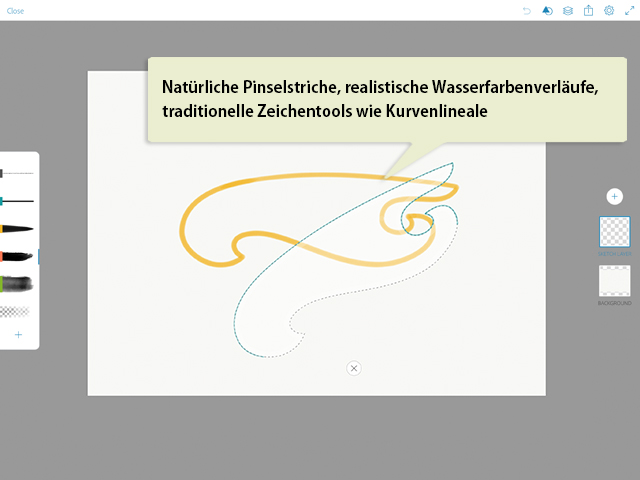Tap the share export icon

click(x=588, y=11)
